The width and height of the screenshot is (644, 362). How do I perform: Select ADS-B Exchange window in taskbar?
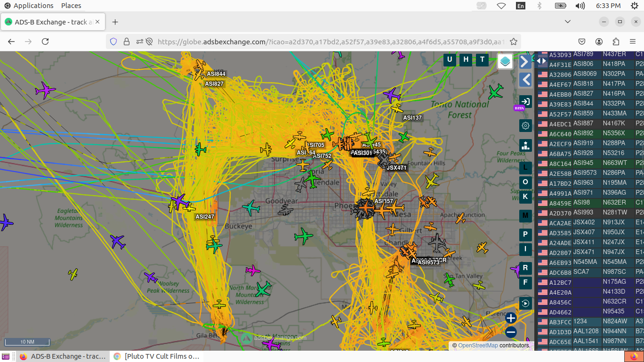[x=63, y=356]
